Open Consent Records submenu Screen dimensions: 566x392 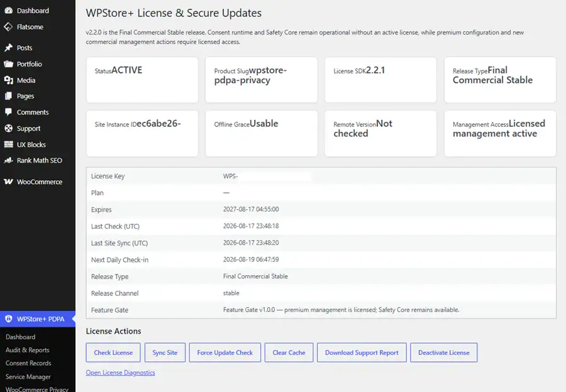pyautogui.click(x=28, y=363)
